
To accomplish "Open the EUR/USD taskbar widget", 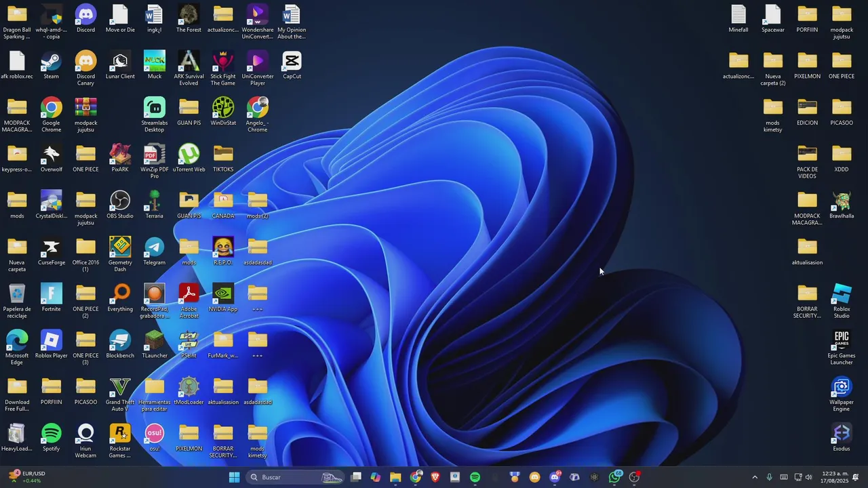I will 27,477.
